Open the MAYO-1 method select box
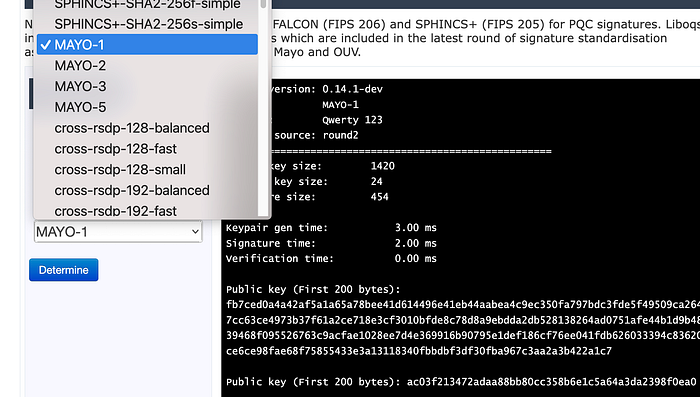The image size is (700, 397). pyautogui.click(x=118, y=232)
